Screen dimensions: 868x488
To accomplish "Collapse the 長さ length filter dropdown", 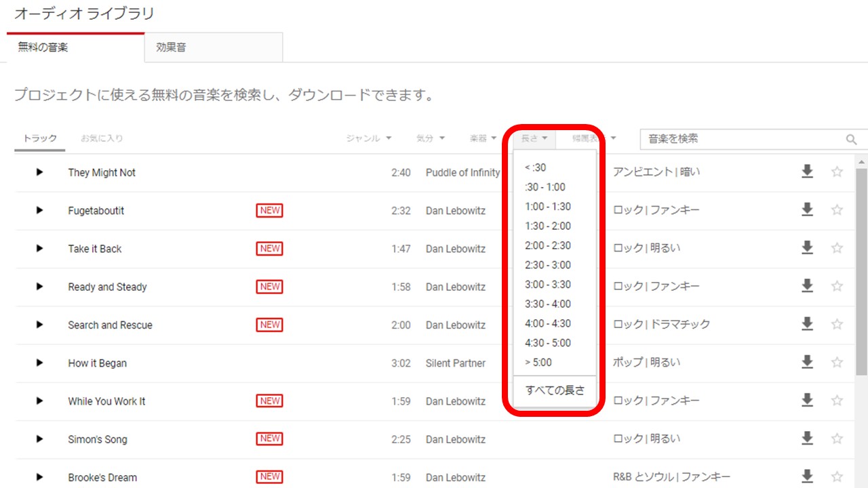I will (x=534, y=138).
